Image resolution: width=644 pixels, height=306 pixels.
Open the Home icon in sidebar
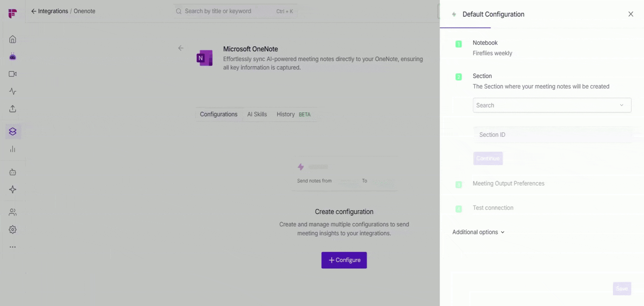(13, 39)
